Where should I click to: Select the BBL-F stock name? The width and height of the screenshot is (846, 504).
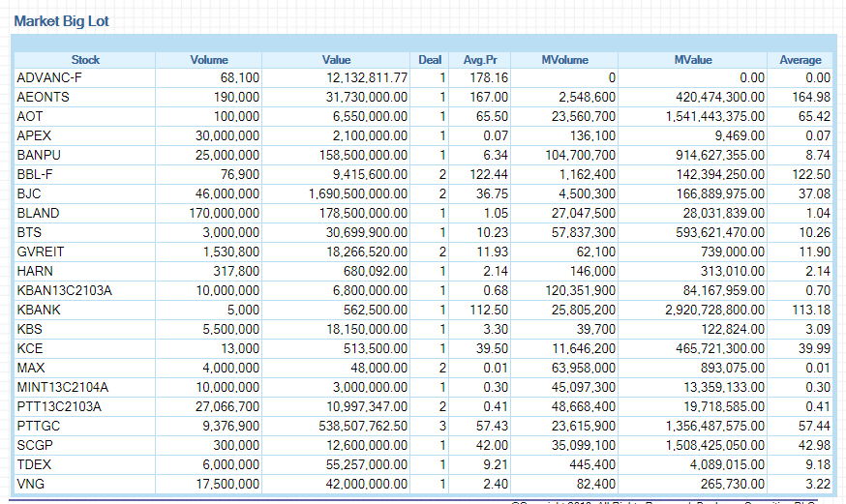(x=35, y=175)
